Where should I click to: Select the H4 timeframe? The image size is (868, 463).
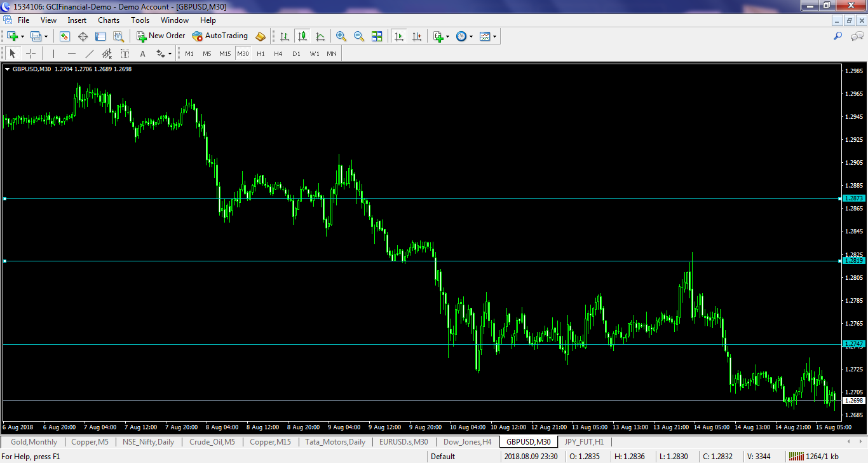point(278,54)
